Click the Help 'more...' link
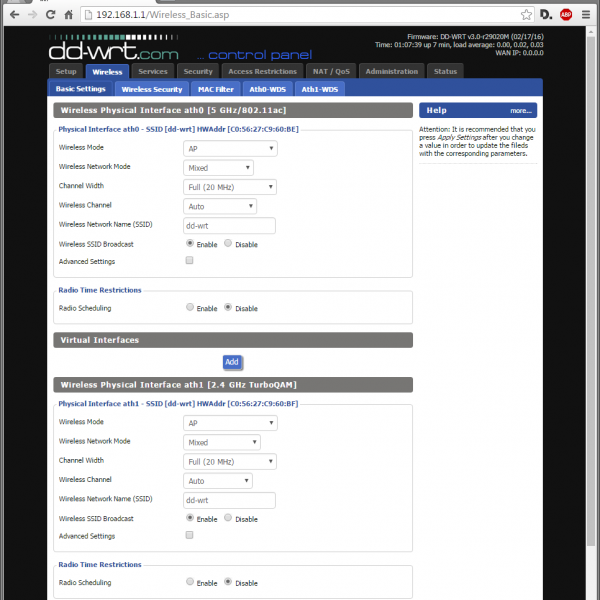This screenshot has width=600, height=600. 520,111
